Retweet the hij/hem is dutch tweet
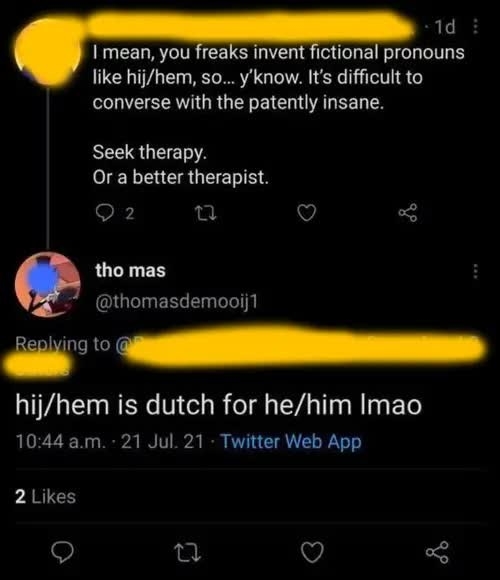 (x=187, y=552)
